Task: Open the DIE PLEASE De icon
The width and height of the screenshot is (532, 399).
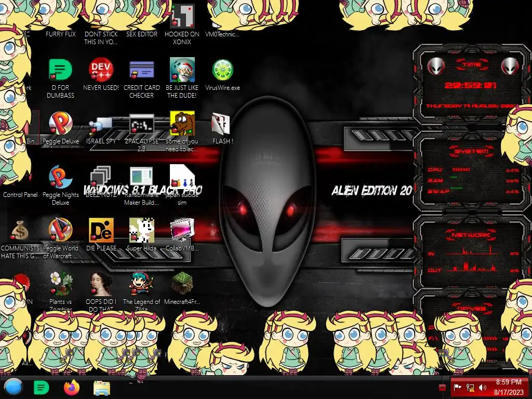Action: tap(101, 230)
